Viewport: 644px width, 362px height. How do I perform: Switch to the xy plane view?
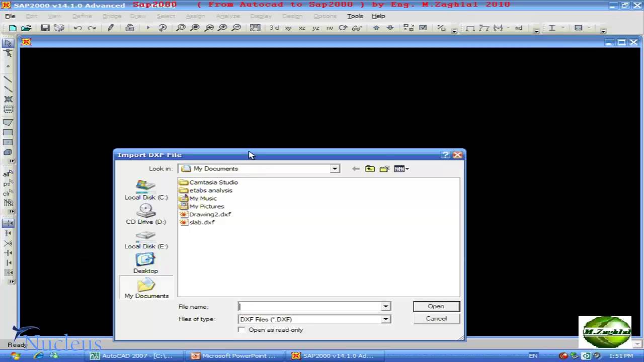(x=288, y=28)
